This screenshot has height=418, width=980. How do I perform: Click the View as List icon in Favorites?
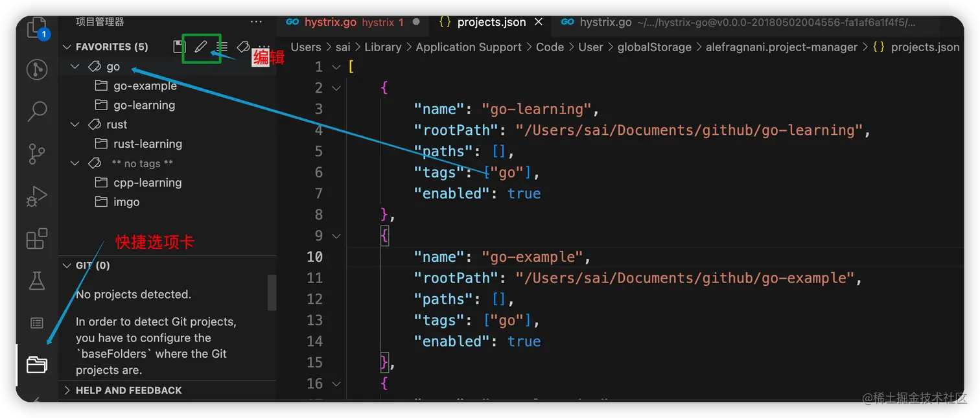(222, 47)
